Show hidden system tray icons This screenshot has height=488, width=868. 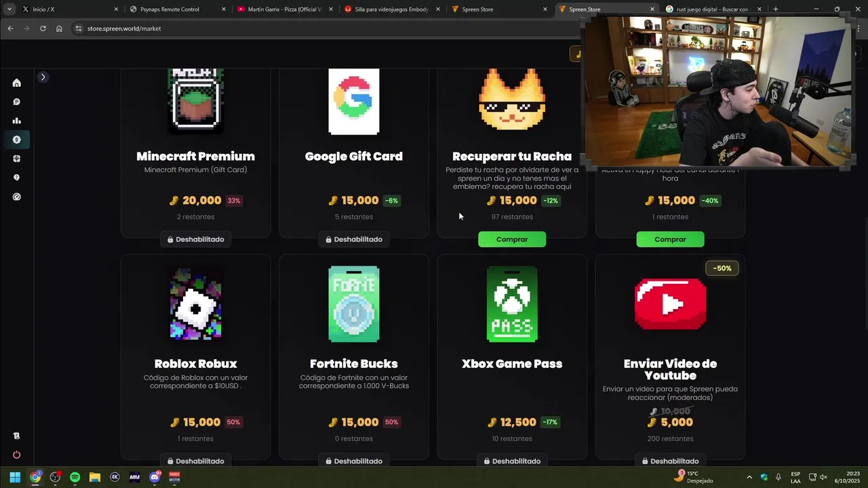[749, 477]
